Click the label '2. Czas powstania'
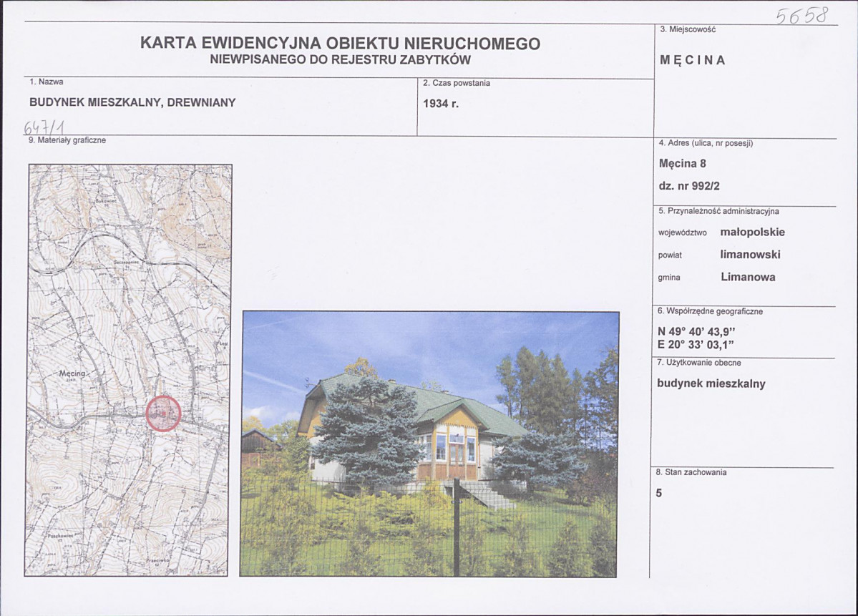 point(457,83)
